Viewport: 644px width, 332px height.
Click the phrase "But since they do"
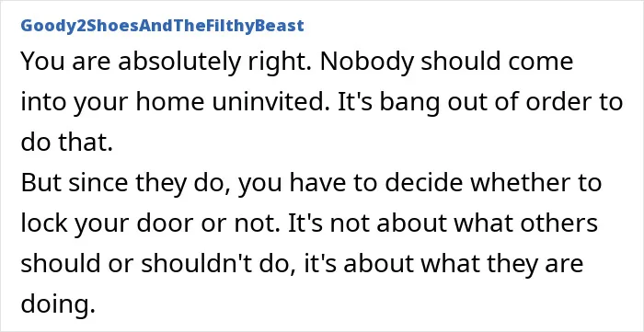125,183
